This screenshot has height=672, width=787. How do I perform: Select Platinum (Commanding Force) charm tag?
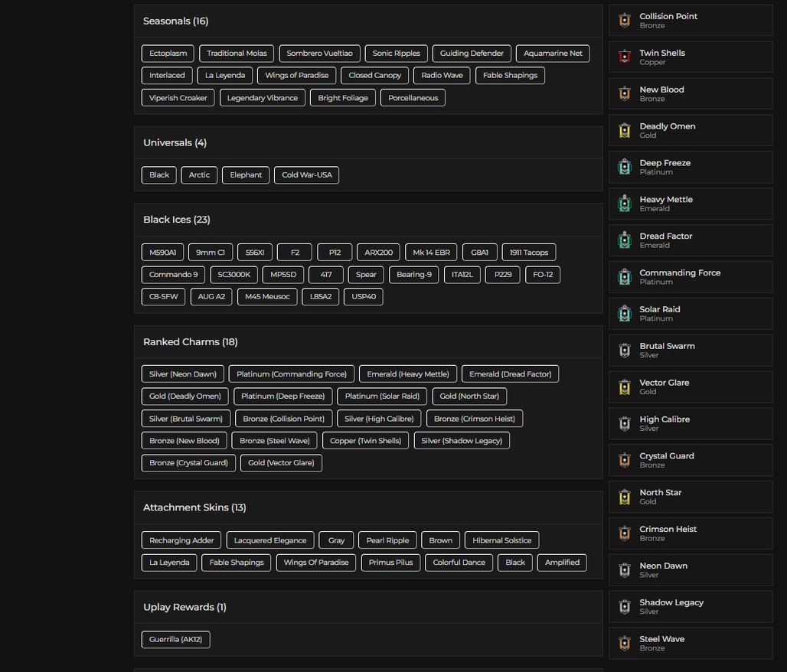pyautogui.click(x=291, y=374)
